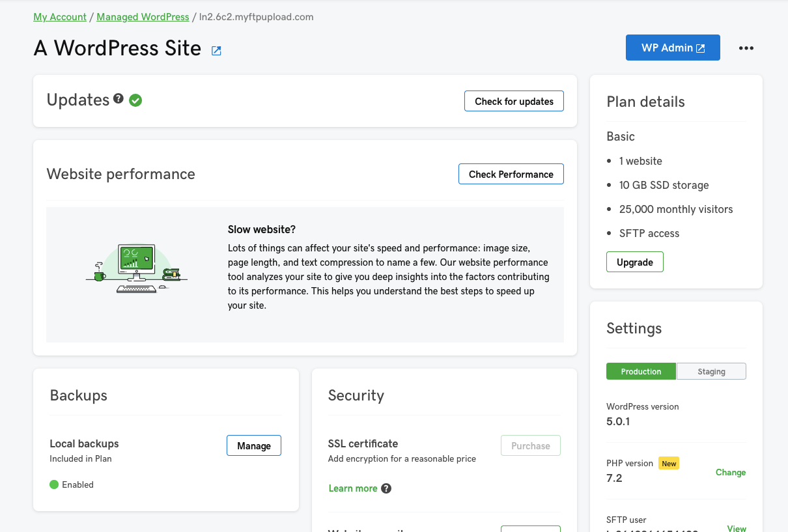Click the Updates help question mark icon
The image size is (788, 532).
click(x=119, y=98)
